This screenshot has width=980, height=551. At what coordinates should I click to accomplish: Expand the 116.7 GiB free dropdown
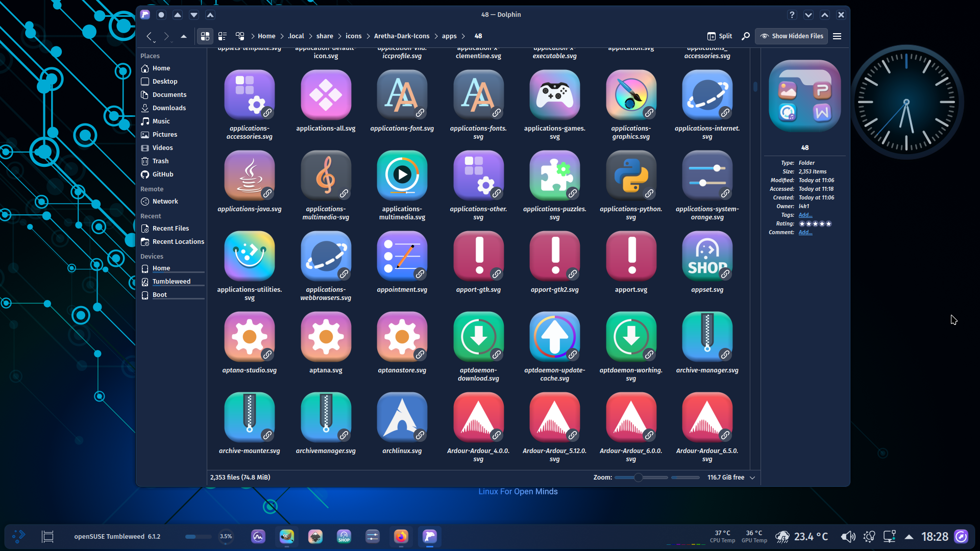(x=752, y=478)
